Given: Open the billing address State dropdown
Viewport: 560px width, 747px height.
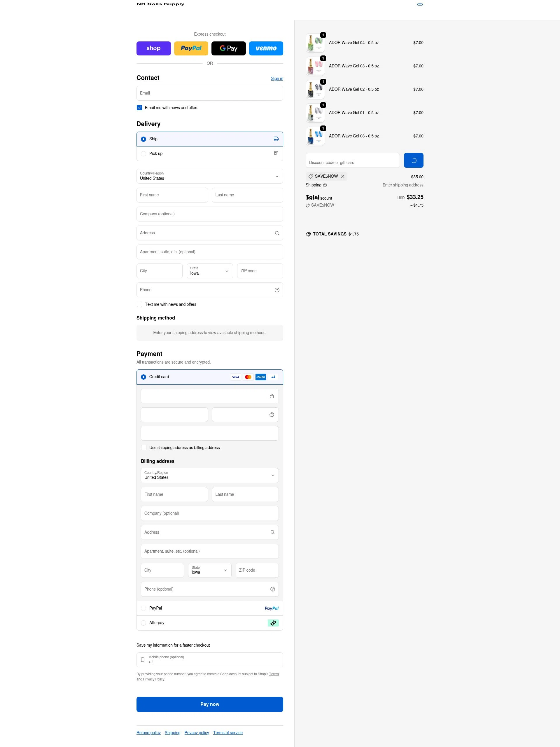Looking at the screenshot, I should tap(209, 570).
